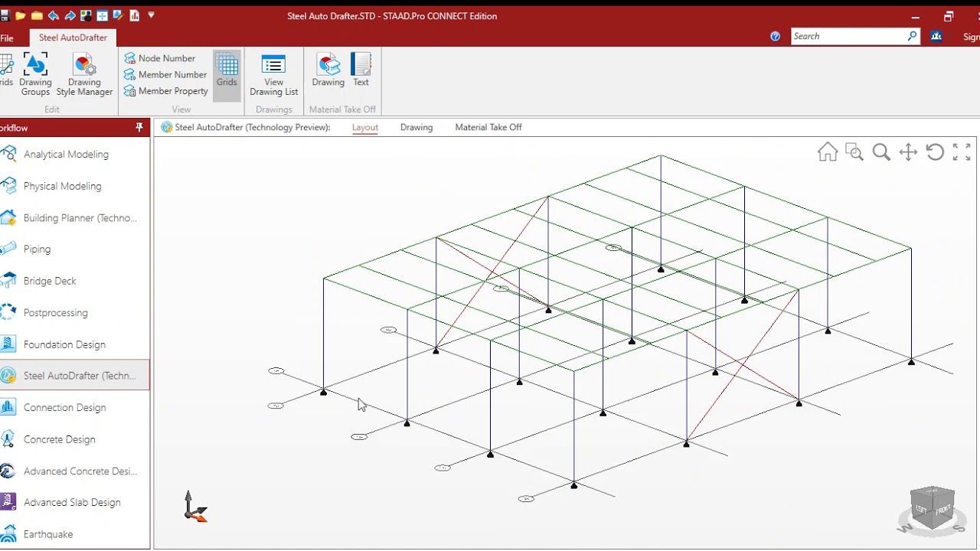The width and height of the screenshot is (980, 551).
Task: Open the Earthquake workflow
Action: click(x=75, y=534)
